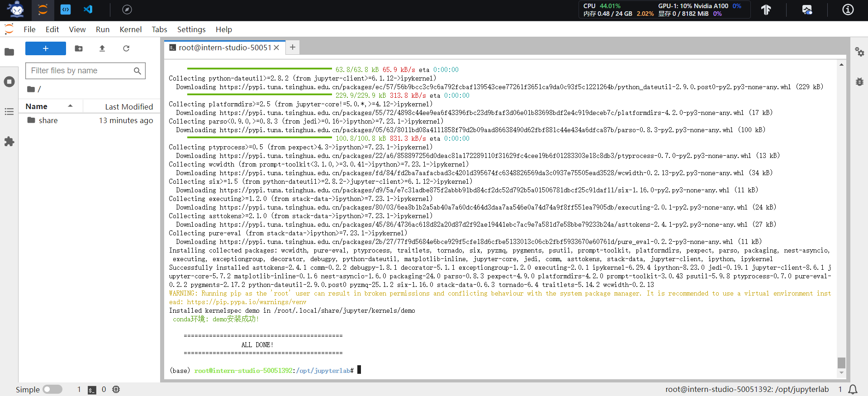
Task: Open the Table of Contents sidebar
Action: click(x=9, y=112)
